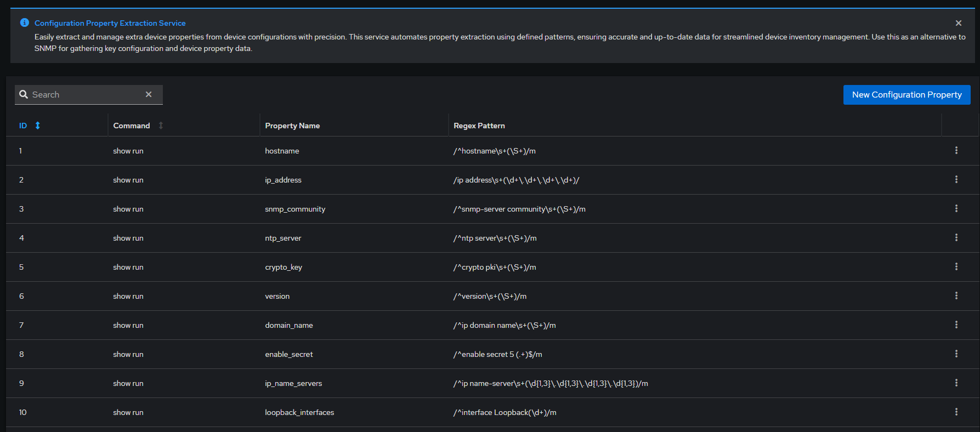Select the crypto_key property name cell

click(x=284, y=267)
